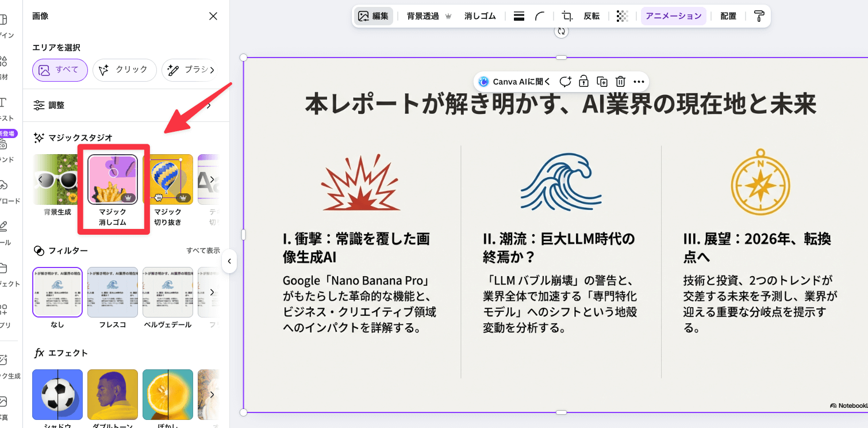
Task: Enable the ブラシ selection mode
Action: (x=190, y=70)
